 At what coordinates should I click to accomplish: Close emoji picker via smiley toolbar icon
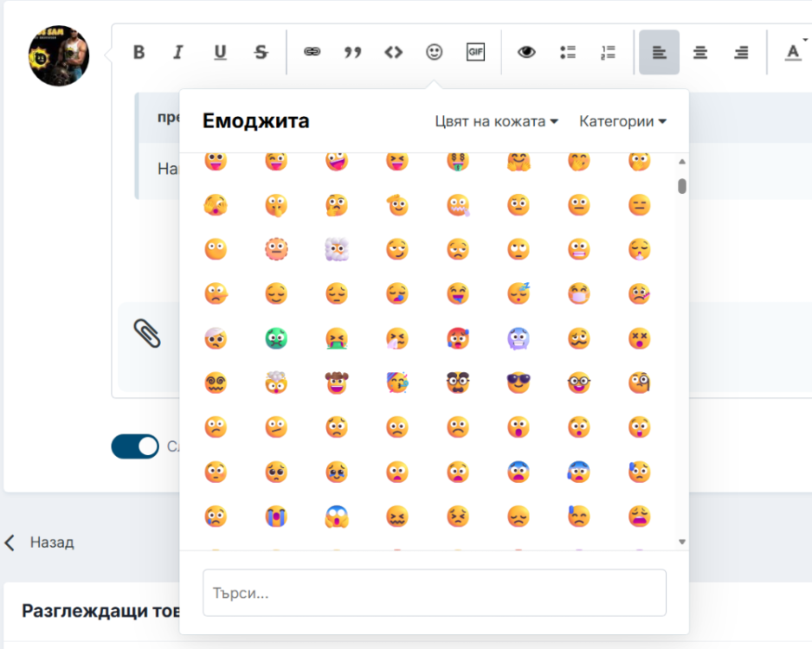pos(434,52)
